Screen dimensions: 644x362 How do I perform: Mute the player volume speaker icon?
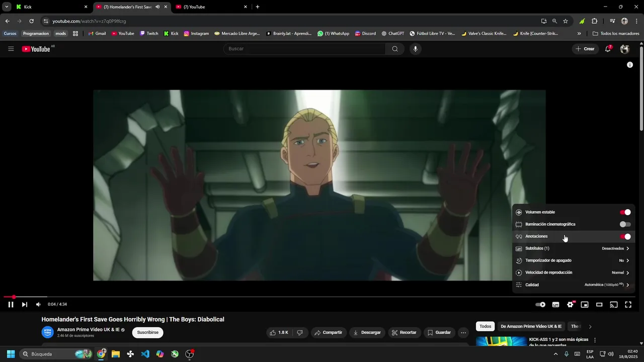(38, 304)
